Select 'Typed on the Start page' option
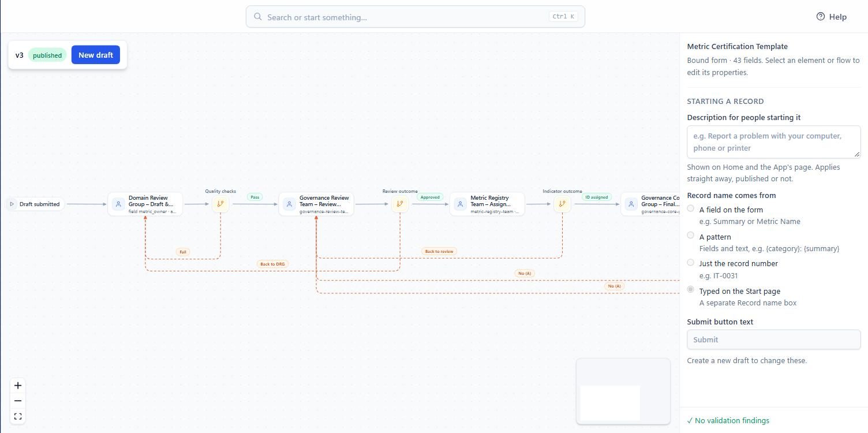 [690, 289]
